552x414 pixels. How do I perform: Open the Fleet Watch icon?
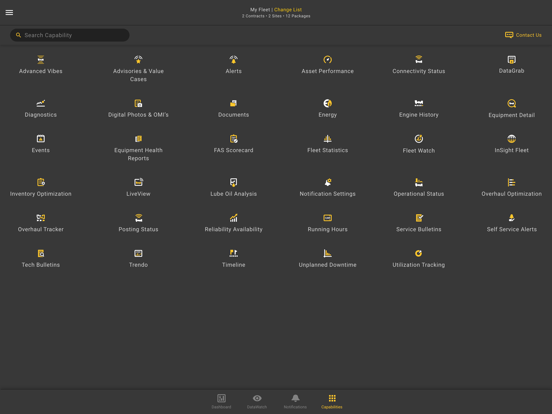[419, 139]
